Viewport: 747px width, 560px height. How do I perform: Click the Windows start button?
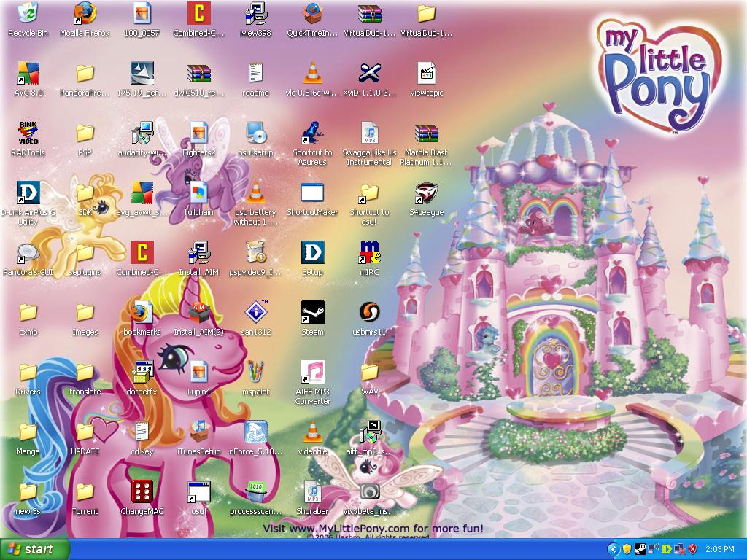[35, 550]
